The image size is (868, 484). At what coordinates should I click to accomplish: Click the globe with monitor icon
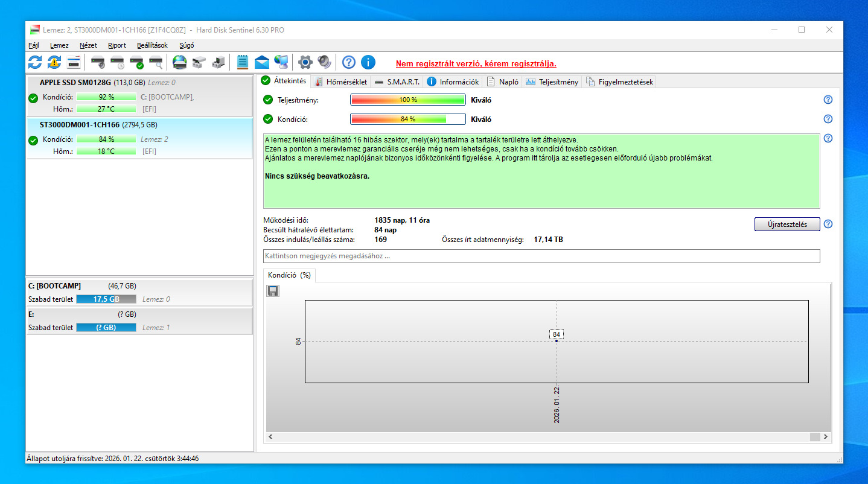pyautogui.click(x=281, y=62)
